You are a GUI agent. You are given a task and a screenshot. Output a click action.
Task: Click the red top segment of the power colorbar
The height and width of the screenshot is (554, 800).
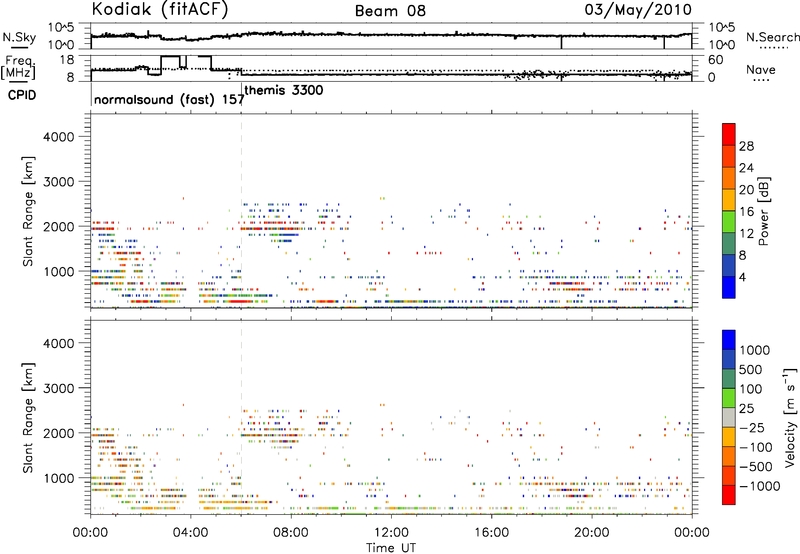pyautogui.click(x=729, y=134)
